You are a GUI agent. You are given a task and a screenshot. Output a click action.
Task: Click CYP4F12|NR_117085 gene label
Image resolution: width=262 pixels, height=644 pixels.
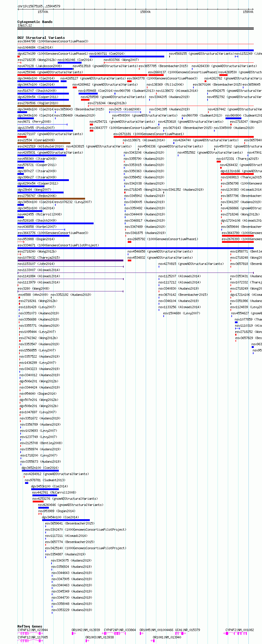click(33, 637)
